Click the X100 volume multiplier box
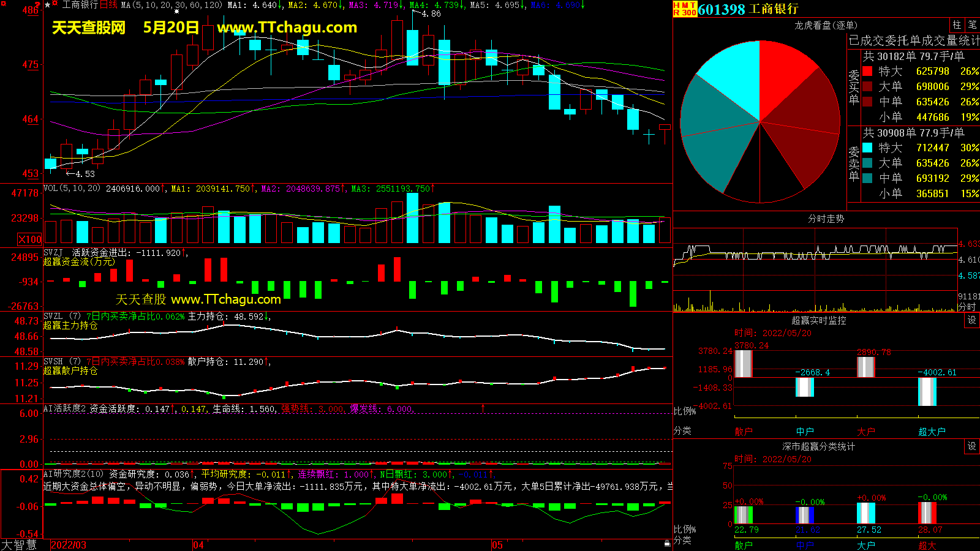980x551 pixels. click(x=29, y=239)
